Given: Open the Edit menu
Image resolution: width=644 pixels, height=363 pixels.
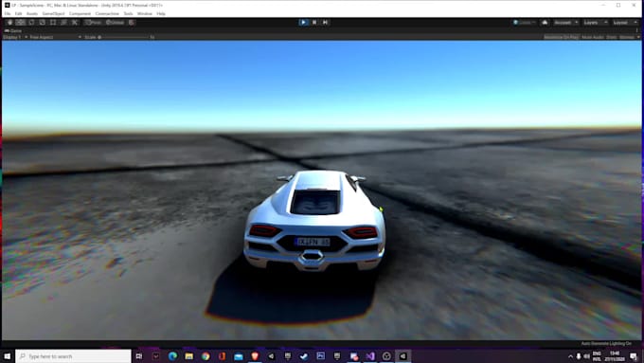Looking at the screenshot, I should click(x=19, y=13).
